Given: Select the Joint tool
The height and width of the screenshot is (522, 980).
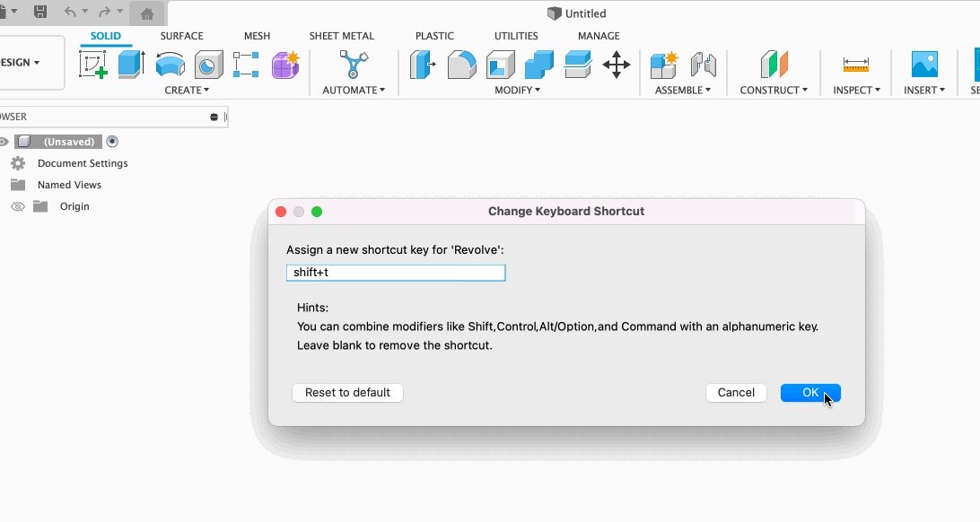Looking at the screenshot, I should (703, 65).
